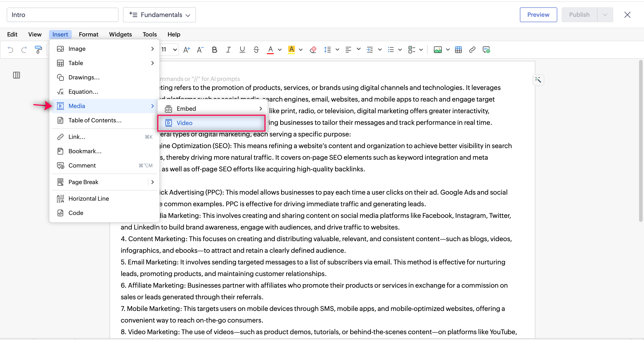644x340 pixels.
Task: Expand the Publish options arrow
Action: pyautogui.click(x=605, y=15)
